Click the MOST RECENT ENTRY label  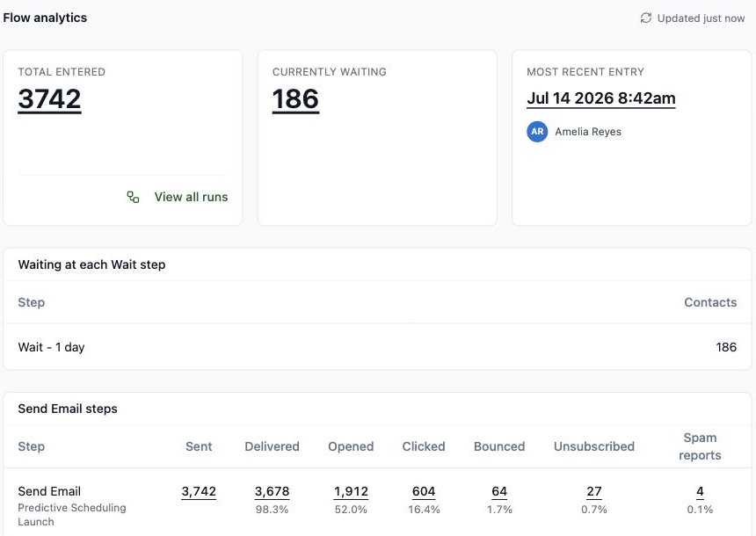[585, 72]
